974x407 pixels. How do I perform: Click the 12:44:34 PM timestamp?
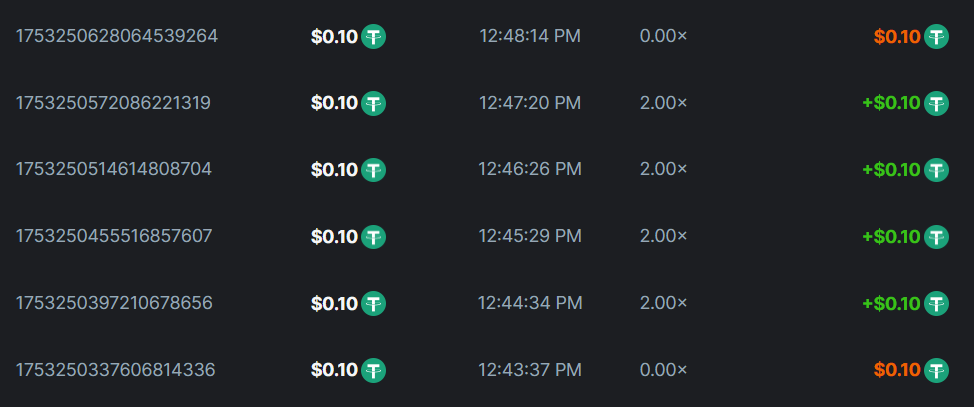pos(529,303)
